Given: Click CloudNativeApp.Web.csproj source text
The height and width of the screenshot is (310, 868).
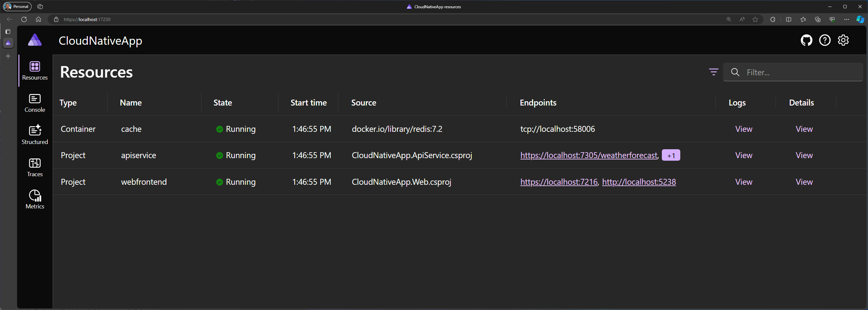Looking at the screenshot, I should tap(401, 182).
